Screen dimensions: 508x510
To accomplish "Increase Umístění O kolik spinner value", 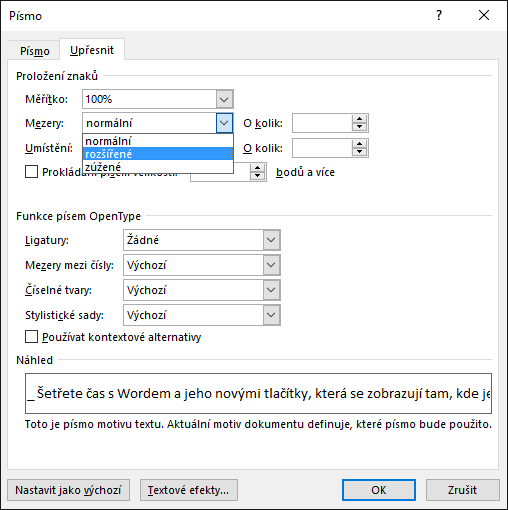I will 359,144.
